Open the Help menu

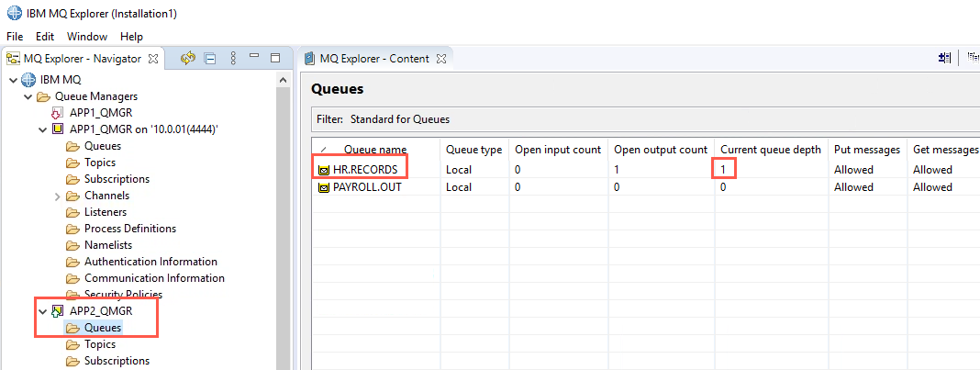tap(131, 36)
